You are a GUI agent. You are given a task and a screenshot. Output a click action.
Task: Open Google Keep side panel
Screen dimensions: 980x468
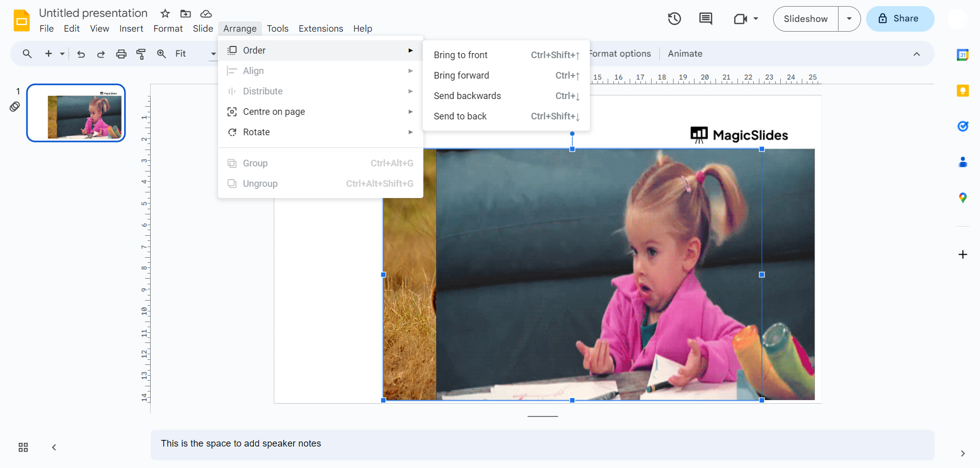963,90
